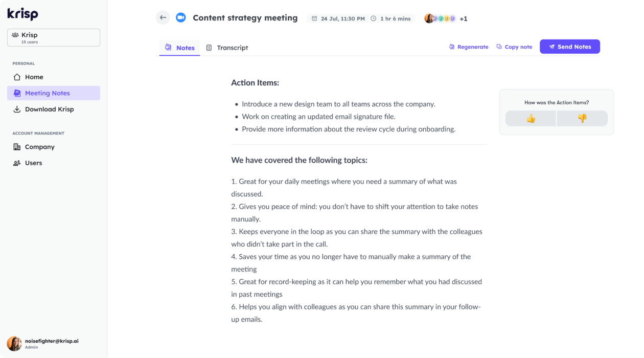The height and width of the screenshot is (358, 644).
Task: Click the Company building icon
Action: (x=17, y=147)
